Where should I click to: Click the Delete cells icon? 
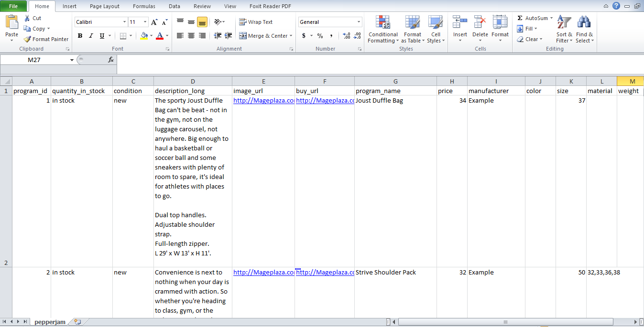coord(480,22)
